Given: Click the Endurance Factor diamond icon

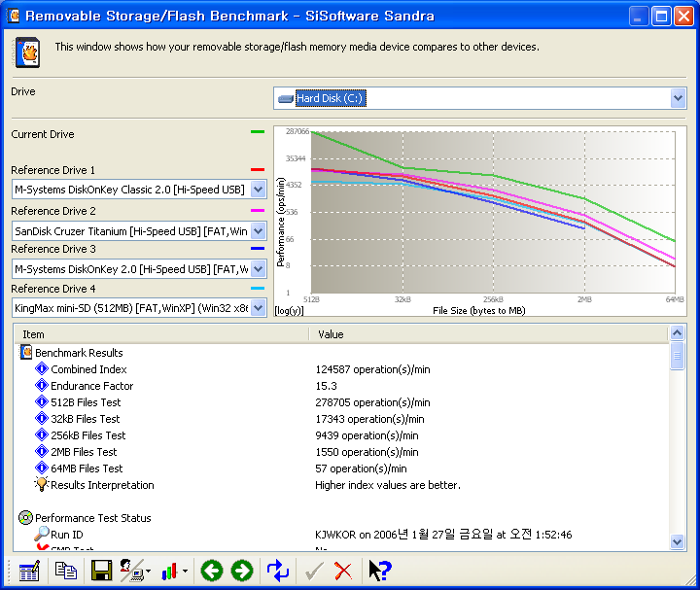Looking at the screenshot, I should click(42, 385).
